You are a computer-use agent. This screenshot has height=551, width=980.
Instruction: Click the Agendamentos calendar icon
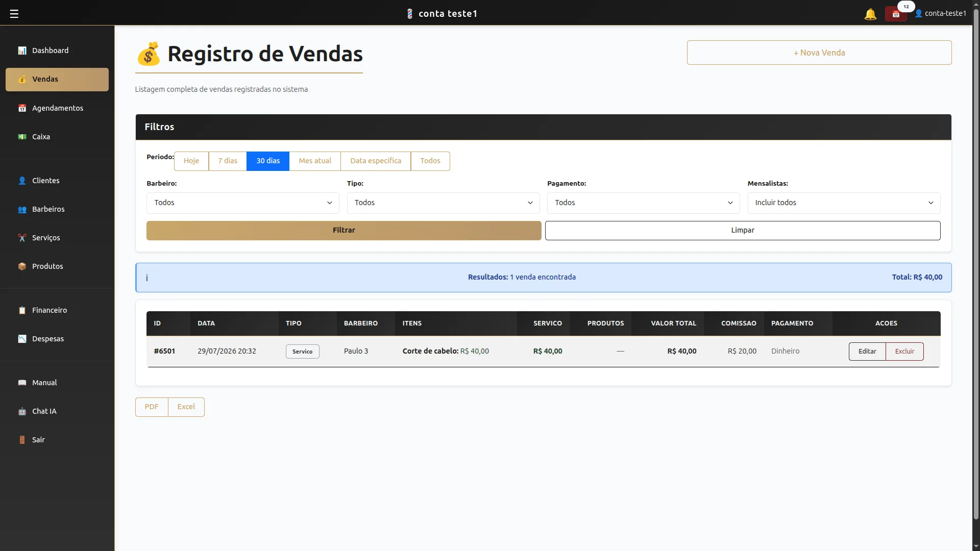(22, 108)
